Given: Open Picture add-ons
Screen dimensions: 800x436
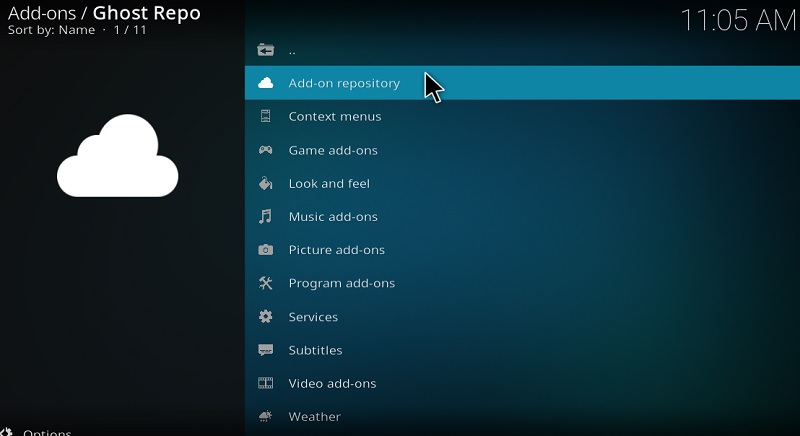Looking at the screenshot, I should [x=522, y=250].
